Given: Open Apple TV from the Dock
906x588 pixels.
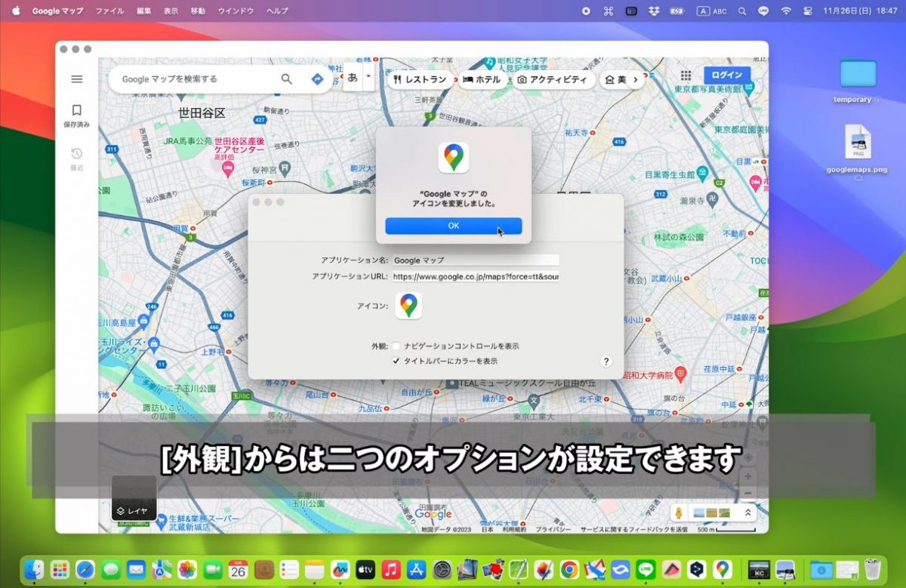Looking at the screenshot, I should click(x=365, y=568).
